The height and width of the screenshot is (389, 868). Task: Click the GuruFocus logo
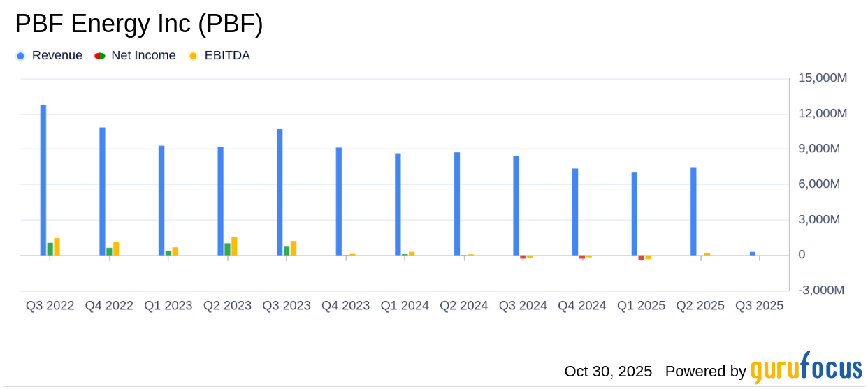(806, 368)
